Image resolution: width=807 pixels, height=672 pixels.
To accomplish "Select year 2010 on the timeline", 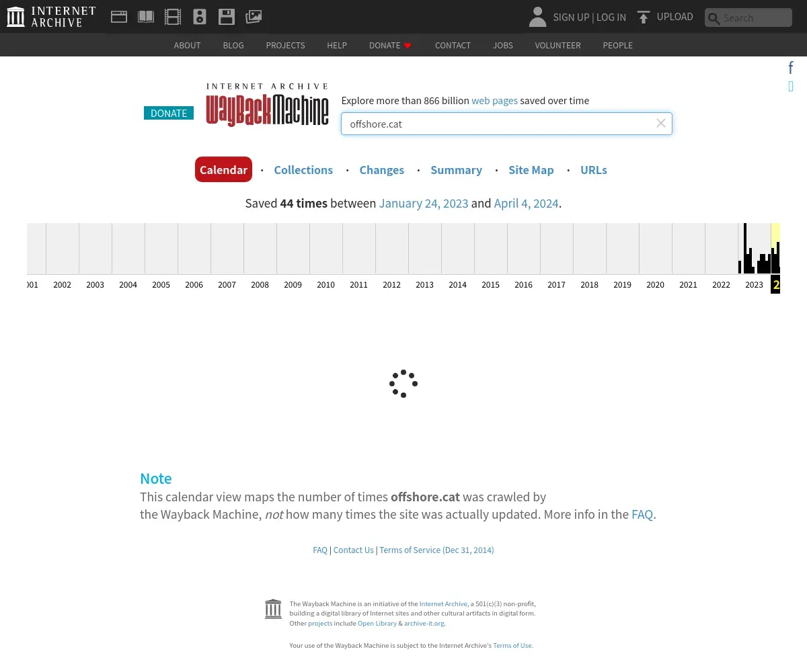I will (x=325, y=285).
